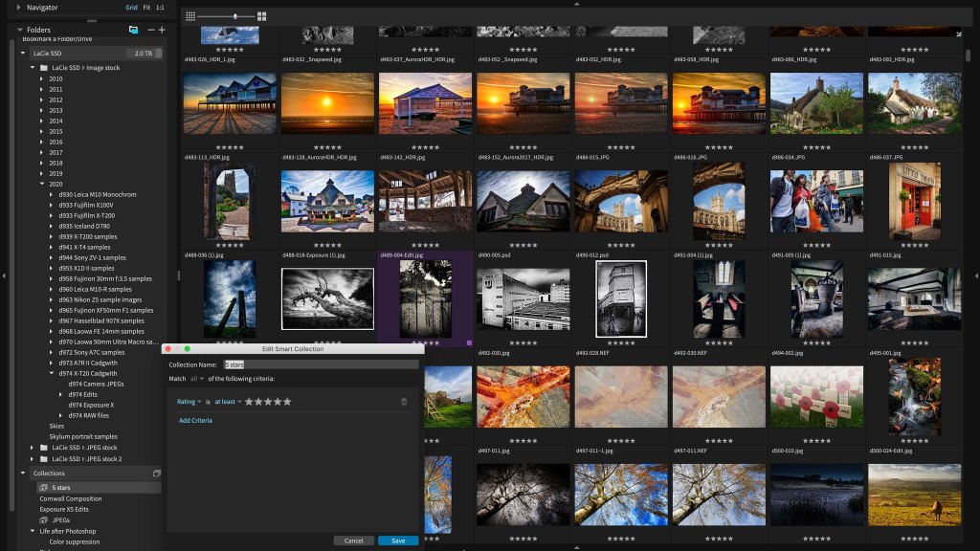Image resolution: width=980 pixels, height=551 pixels.
Task: Click the Folders panel plus icon
Action: 162,31
